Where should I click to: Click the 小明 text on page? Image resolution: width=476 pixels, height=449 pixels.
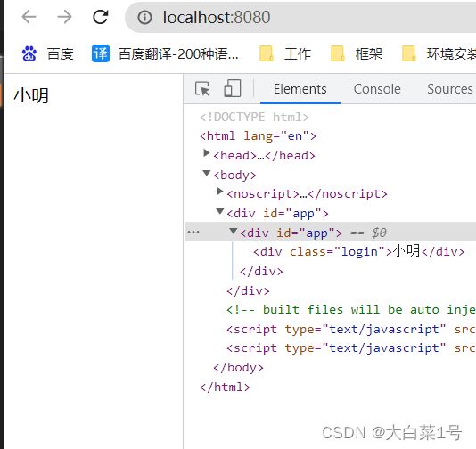[x=31, y=95]
